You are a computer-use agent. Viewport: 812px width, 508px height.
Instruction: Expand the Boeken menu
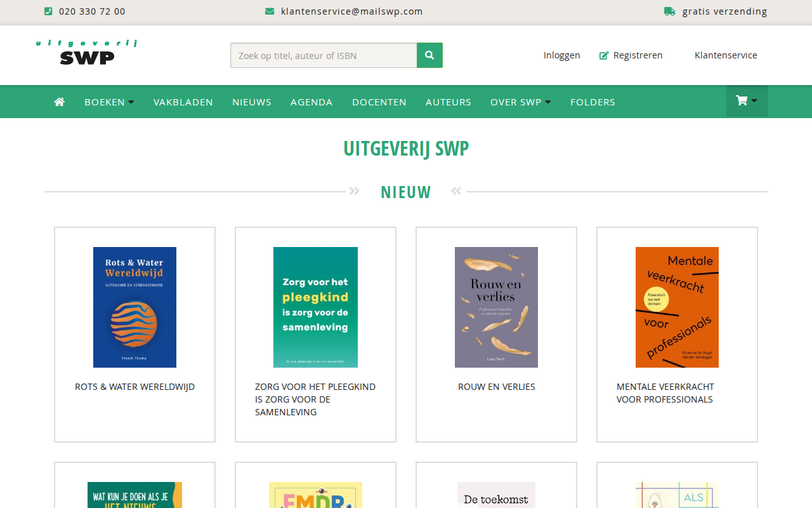click(x=109, y=102)
